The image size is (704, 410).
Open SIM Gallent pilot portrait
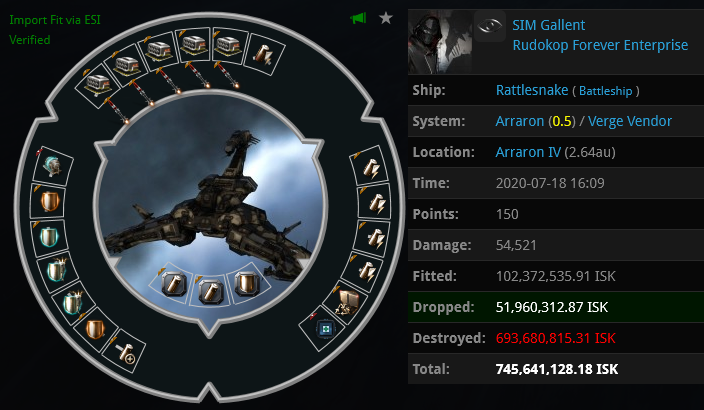tap(440, 42)
